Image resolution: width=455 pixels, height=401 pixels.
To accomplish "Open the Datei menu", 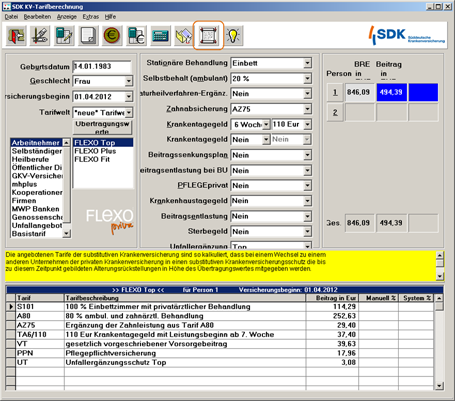I will coord(11,17).
